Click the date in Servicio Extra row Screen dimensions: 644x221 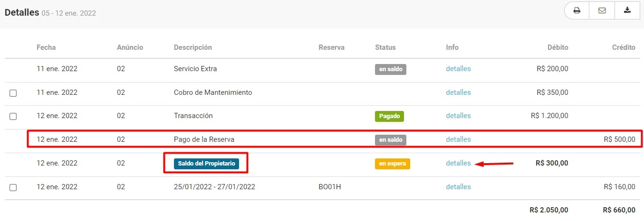point(57,69)
